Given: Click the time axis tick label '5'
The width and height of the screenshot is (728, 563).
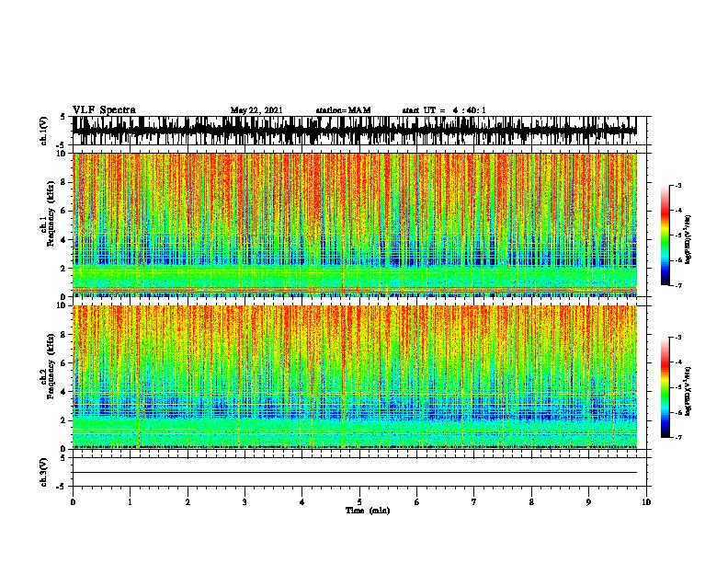Looking at the screenshot, I should pyautogui.click(x=359, y=502).
